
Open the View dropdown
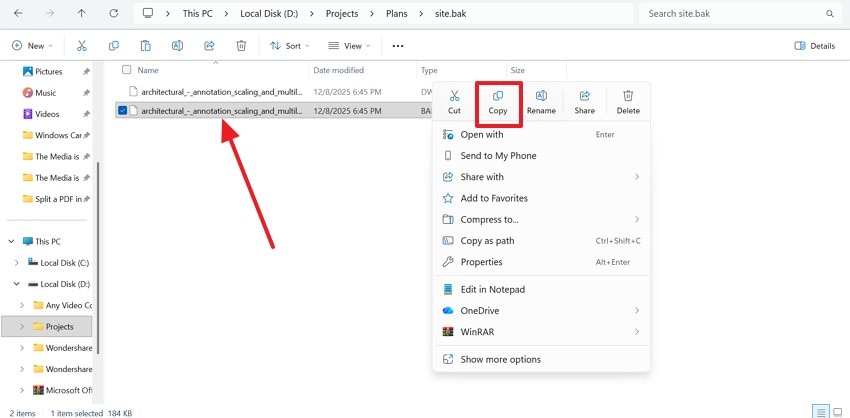[350, 46]
